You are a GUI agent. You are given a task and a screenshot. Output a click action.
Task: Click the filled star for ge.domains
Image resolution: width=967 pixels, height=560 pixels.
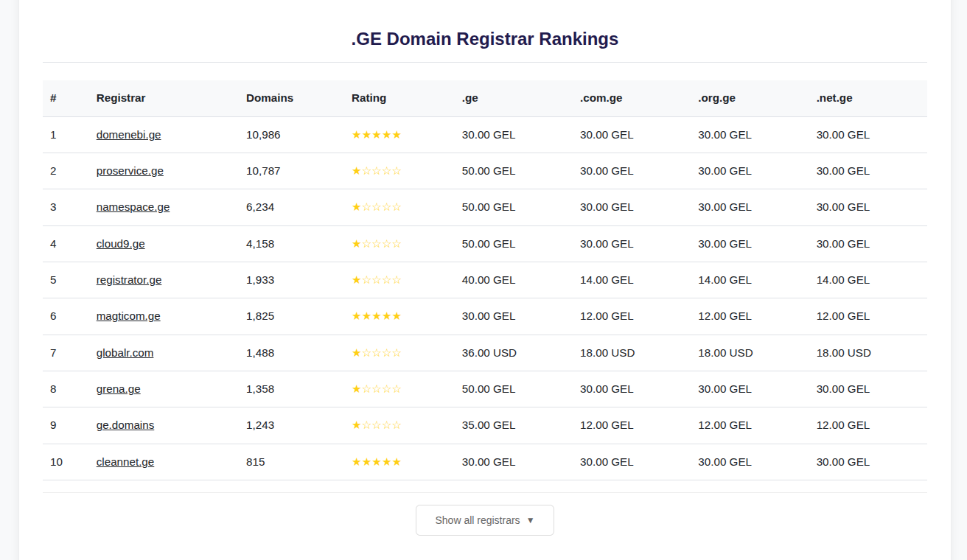point(357,425)
